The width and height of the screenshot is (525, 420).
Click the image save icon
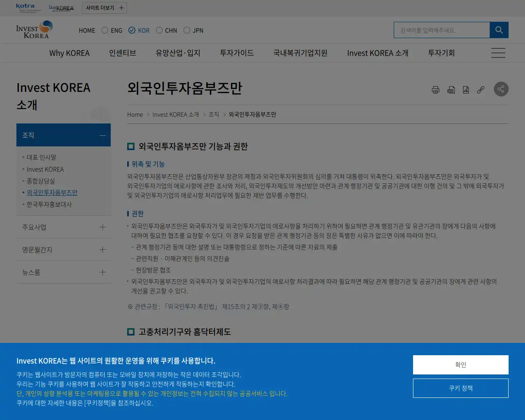coord(466,89)
